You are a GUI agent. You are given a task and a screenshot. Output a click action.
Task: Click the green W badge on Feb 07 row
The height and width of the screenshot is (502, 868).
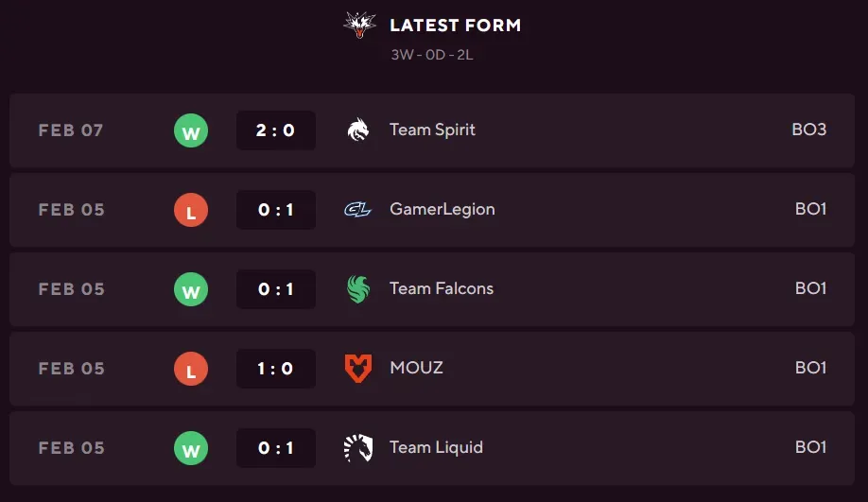pyautogui.click(x=191, y=131)
